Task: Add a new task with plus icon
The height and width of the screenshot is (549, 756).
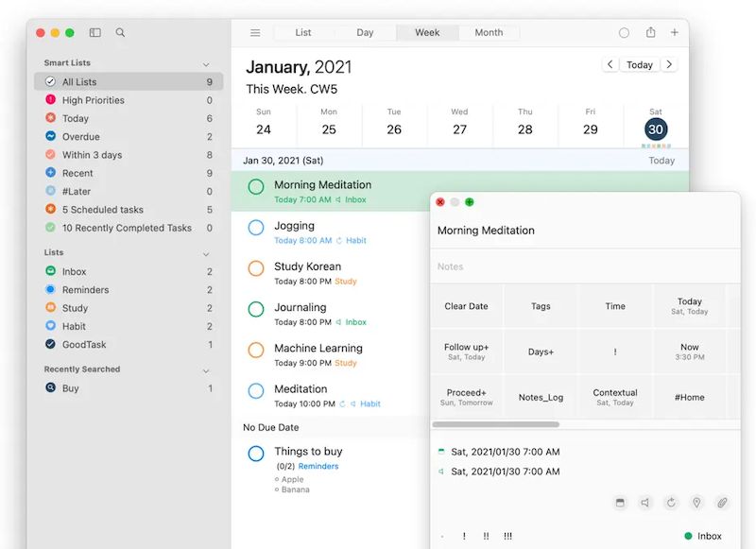Action: click(674, 32)
